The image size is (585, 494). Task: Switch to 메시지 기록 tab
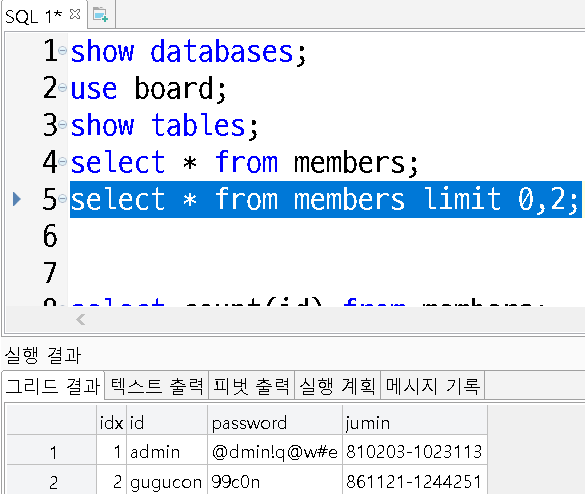tap(432, 385)
